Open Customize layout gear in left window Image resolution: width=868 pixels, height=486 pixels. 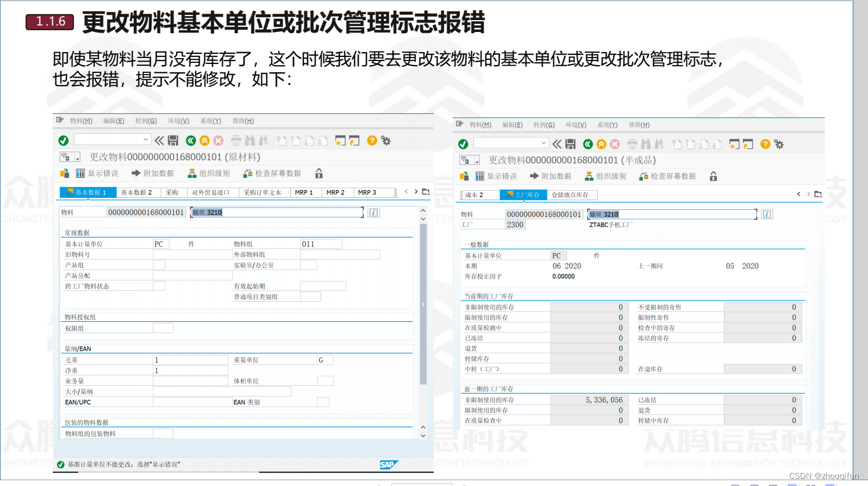386,140
